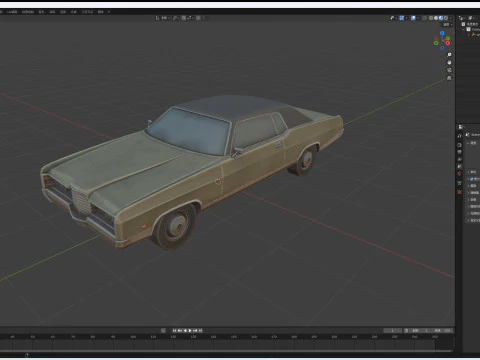Screen dimensions: 480x360
Task: Switch to wireframe shading
Action: 431,18
